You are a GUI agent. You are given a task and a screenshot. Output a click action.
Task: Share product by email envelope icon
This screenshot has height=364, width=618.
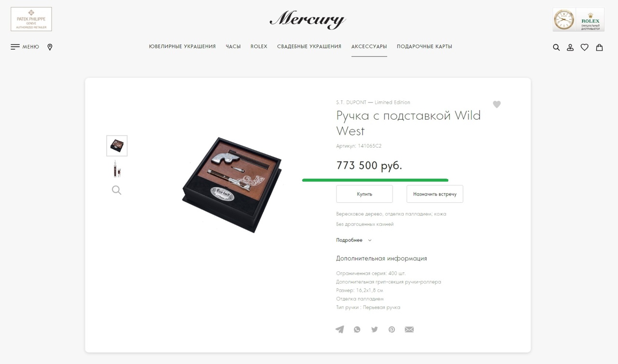409,329
